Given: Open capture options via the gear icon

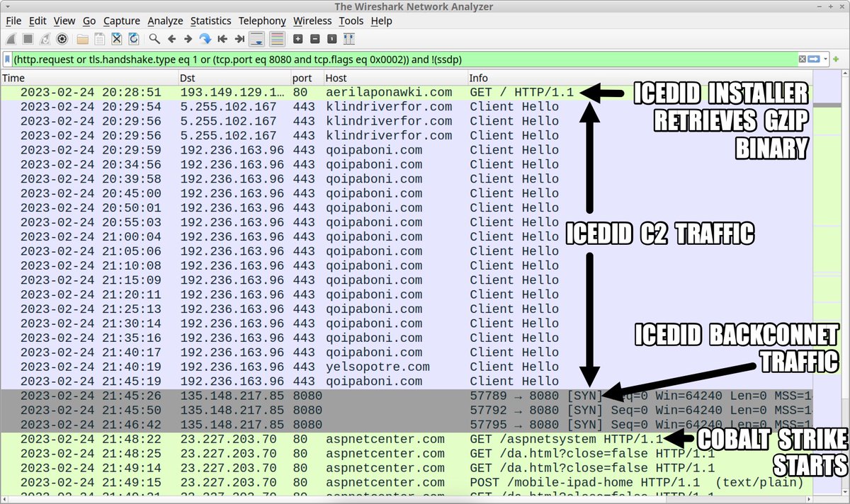Looking at the screenshot, I should (x=61, y=40).
